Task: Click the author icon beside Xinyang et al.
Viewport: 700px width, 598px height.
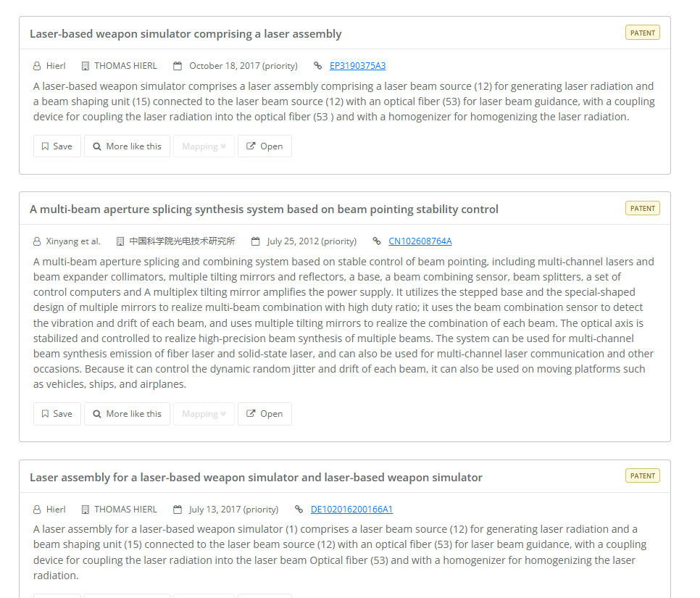Action: click(x=37, y=241)
